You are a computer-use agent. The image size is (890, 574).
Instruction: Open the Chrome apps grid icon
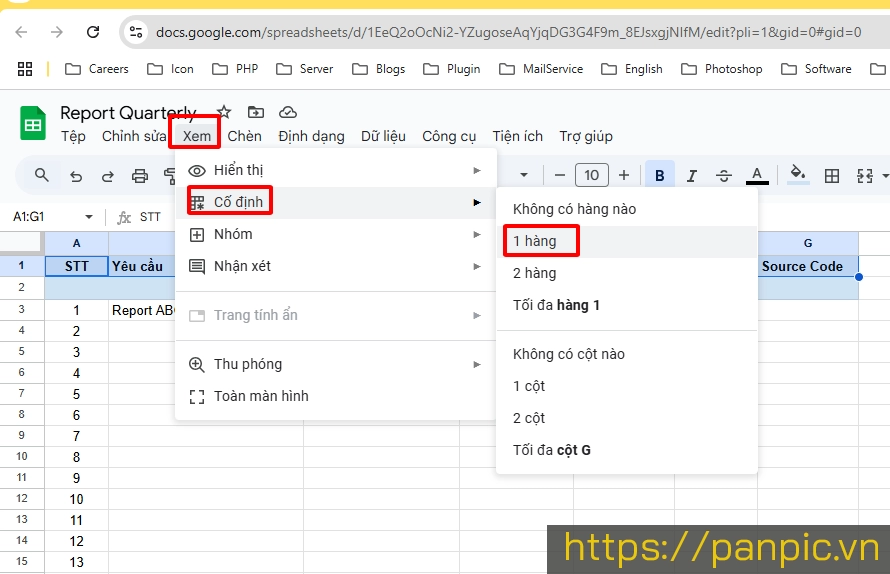(25, 69)
